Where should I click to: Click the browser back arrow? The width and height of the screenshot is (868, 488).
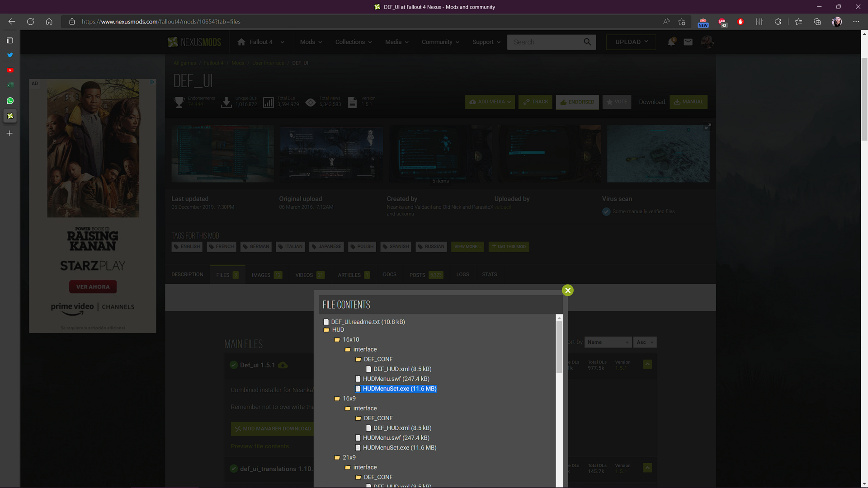click(12, 21)
